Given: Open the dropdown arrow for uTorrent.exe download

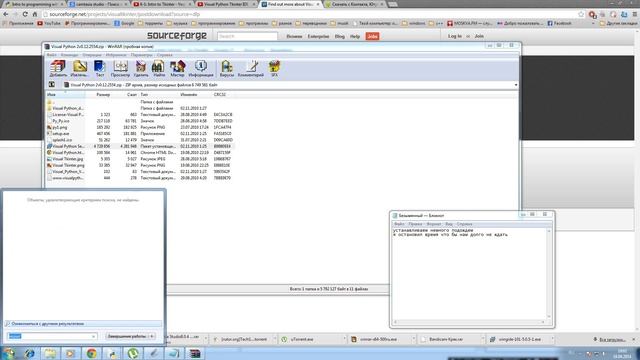Looking at the screenshot, I should pyautogui.click(x=344, y=339).
